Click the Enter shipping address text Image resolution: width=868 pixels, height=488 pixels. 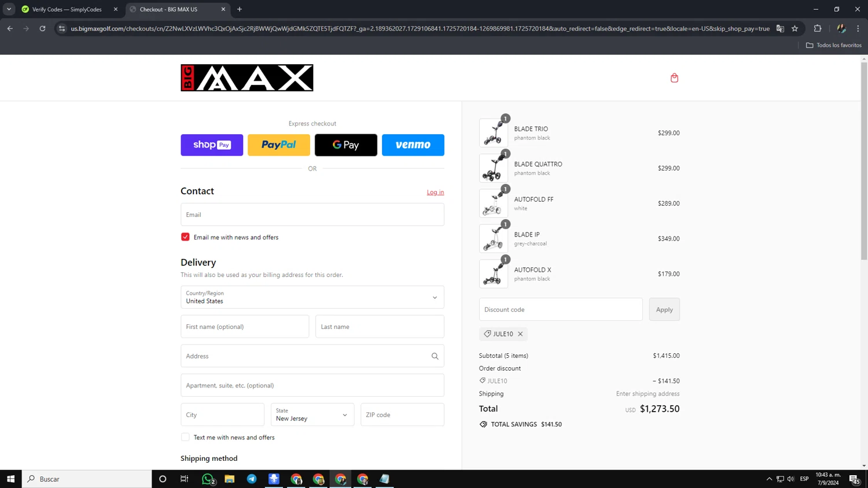(648, 394)
